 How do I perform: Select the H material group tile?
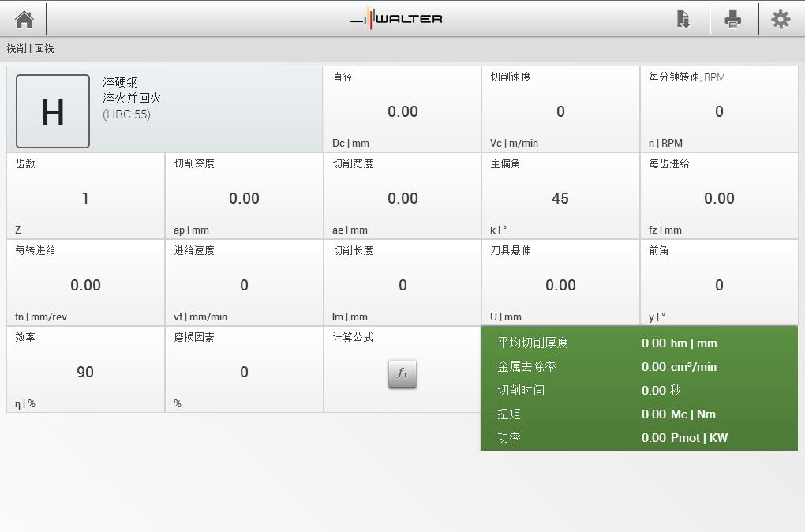(x=53, y=111)
